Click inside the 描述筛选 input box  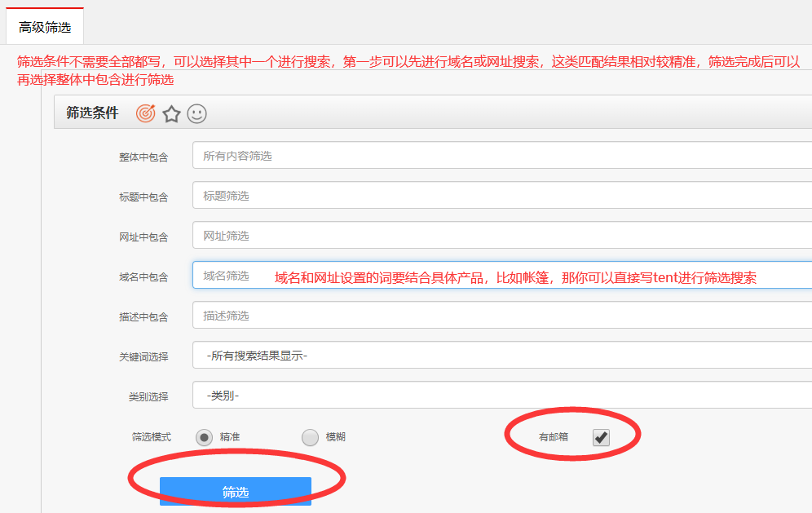point(501,316)
